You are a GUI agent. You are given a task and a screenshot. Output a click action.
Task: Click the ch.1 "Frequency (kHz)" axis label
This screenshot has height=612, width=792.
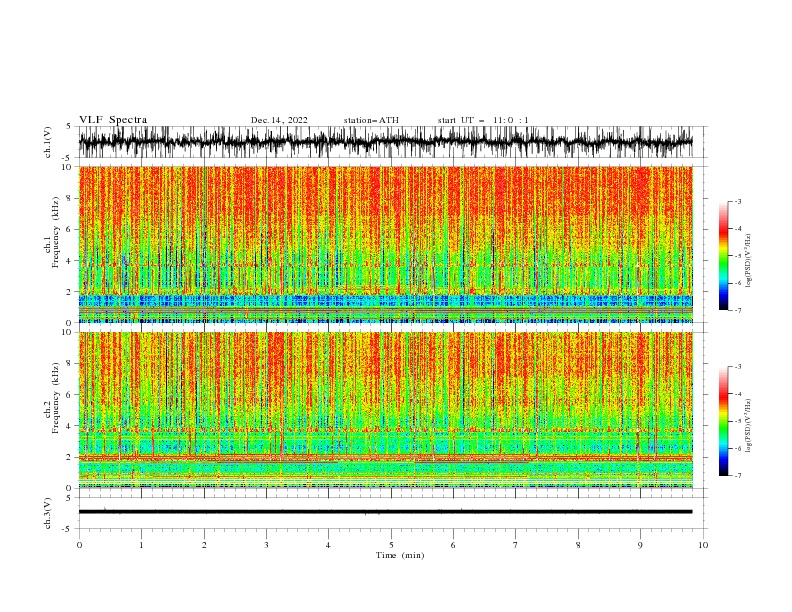56,232
